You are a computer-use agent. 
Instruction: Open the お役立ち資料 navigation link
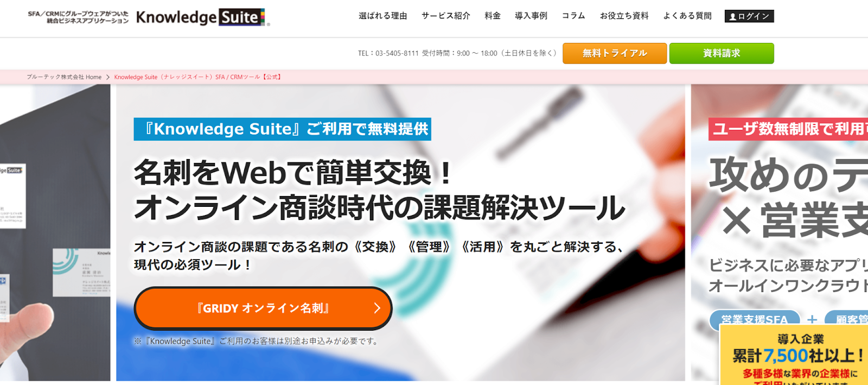pos(624,16)
